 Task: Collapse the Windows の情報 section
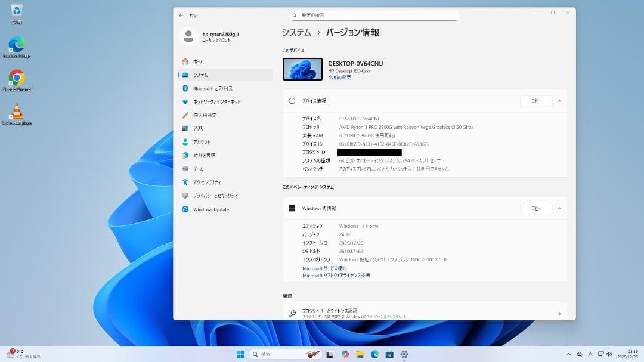point(559,208)
